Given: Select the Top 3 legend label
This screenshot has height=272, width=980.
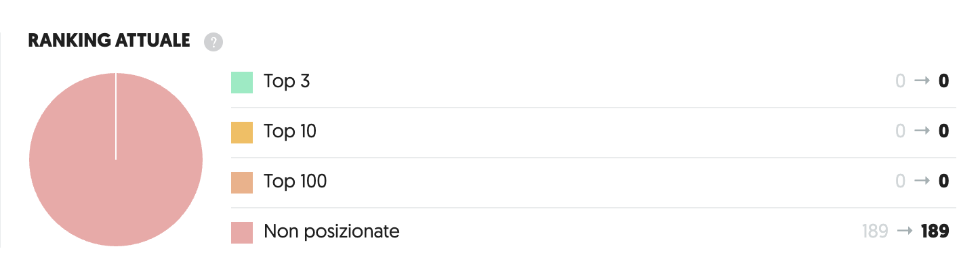Looking at the screenshot, I should coord(287,82).
